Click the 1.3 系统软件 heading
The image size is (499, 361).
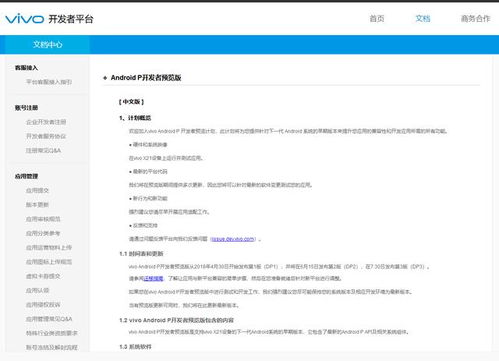click(x=135, y=347)
